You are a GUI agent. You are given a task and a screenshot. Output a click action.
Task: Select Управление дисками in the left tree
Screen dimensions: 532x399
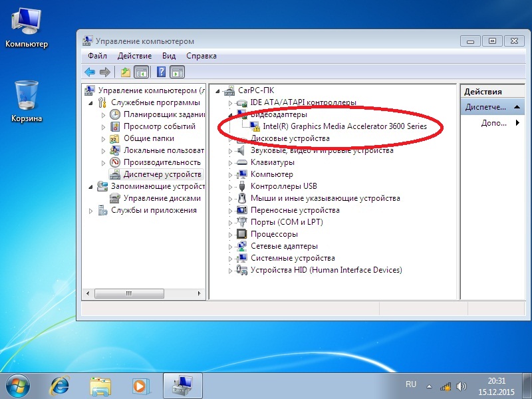pos(162,198)
